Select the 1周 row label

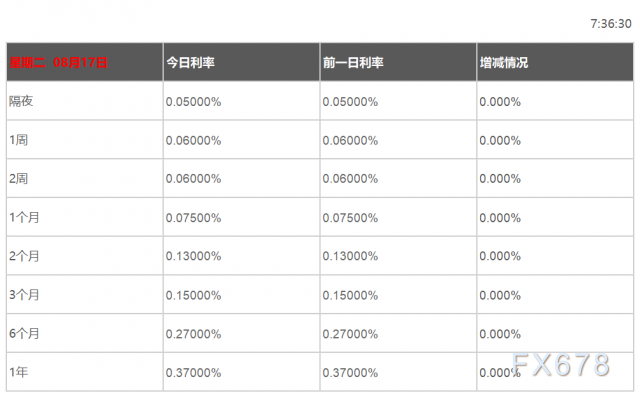(x=19, y=140)
